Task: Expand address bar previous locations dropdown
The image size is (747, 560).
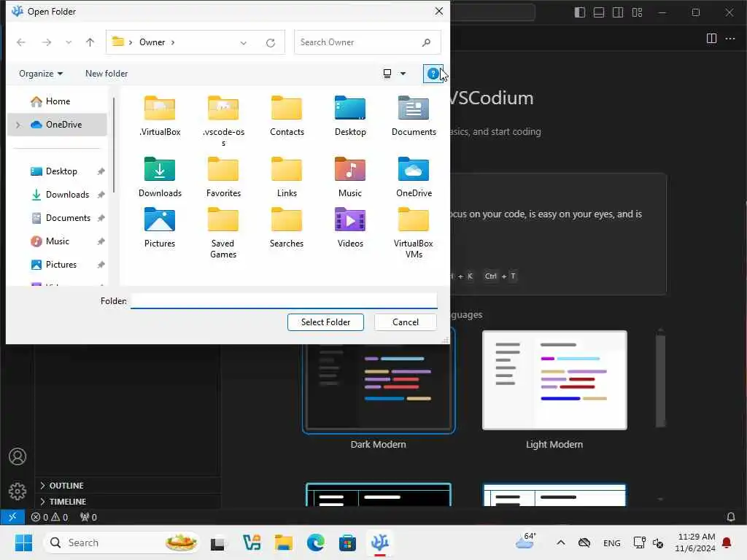Action: (x=244, y=43)
